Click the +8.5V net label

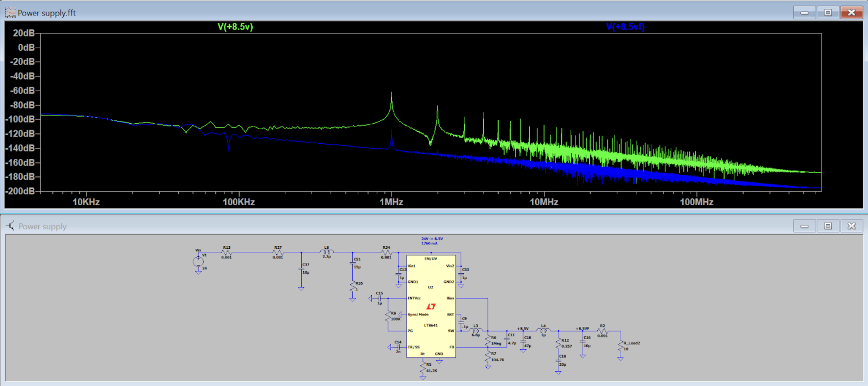pyautogui.click(x=523, y=328)
